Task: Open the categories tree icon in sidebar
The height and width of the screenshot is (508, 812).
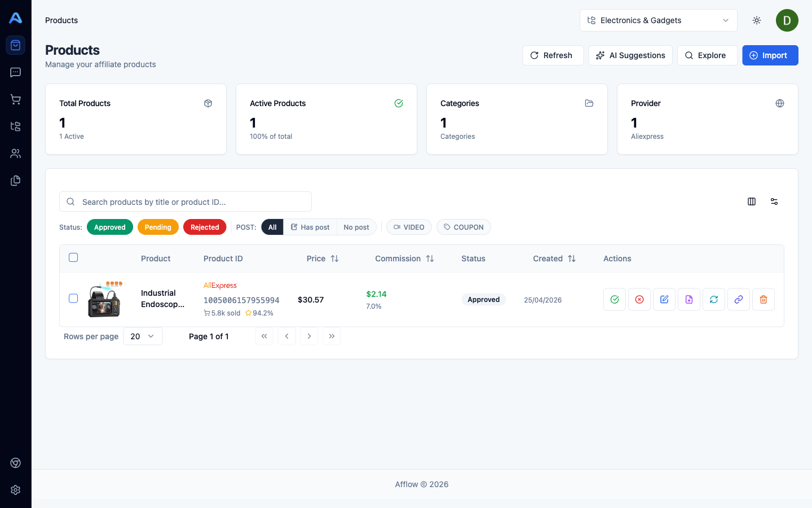Action: [x=15, y=126]
